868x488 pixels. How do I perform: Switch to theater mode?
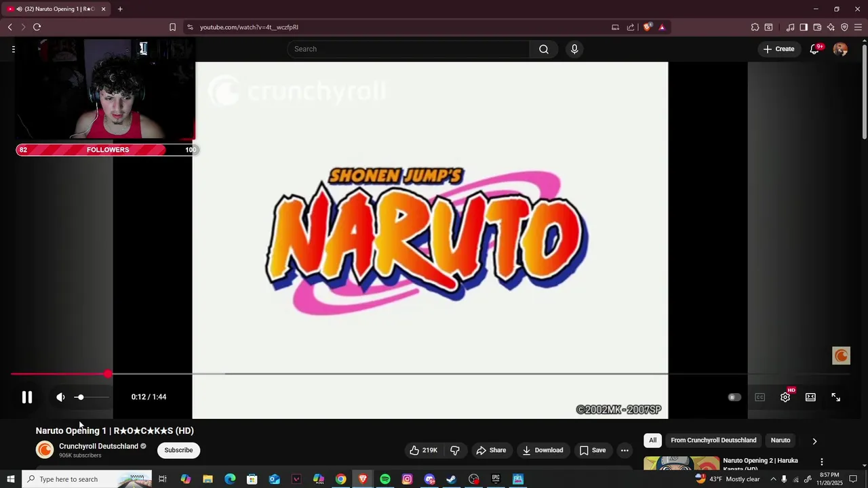coord(810,397)
